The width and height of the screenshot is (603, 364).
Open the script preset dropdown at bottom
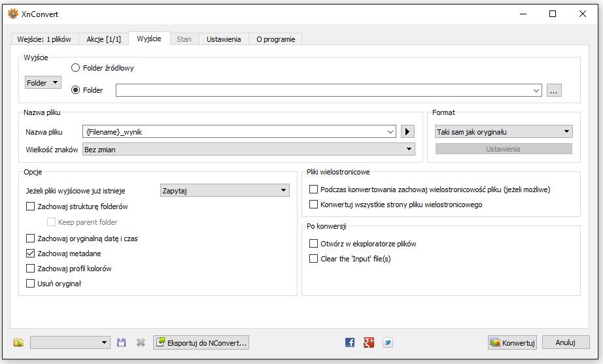coord(71,342)
